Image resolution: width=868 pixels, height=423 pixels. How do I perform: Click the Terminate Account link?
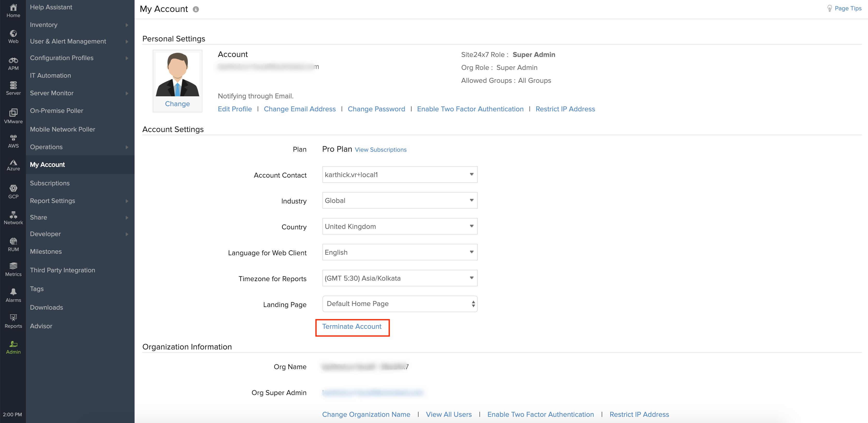pyautogui.click(x=352, y=326)
